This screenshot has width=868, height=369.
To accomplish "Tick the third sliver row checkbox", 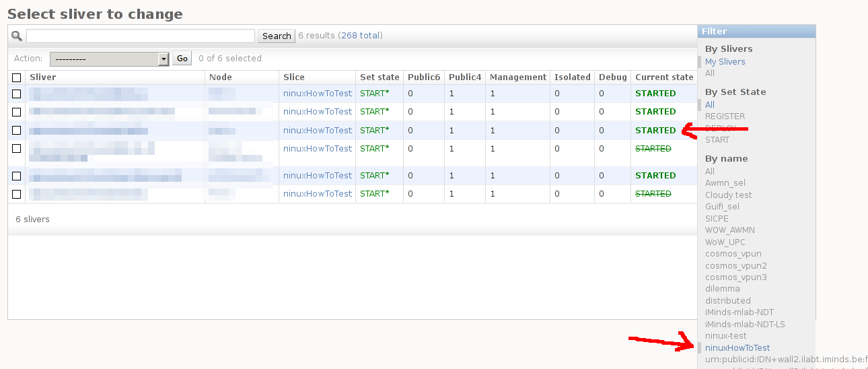I will click(x=17, y=130).
